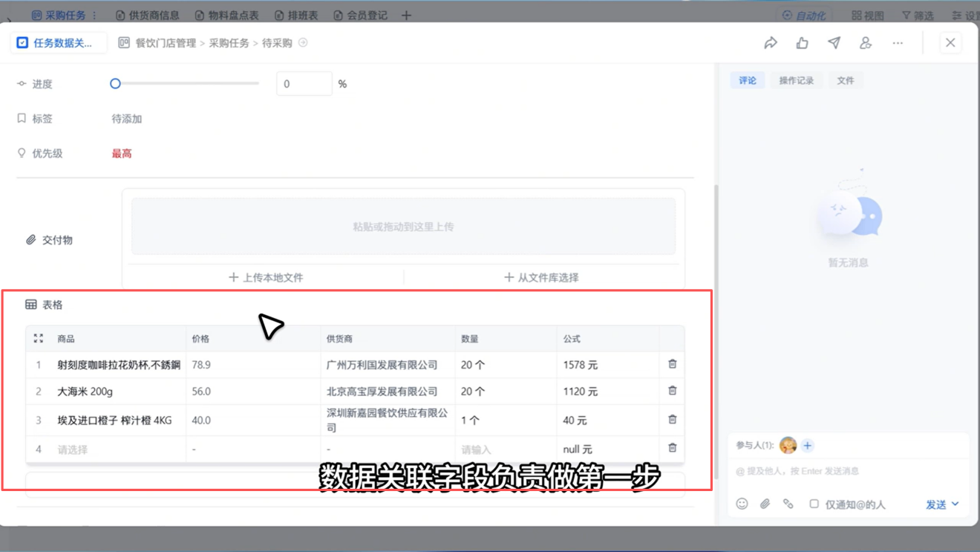Click the progress slider handle
This screenshot has width=980, height=552.
tap(115, 84)
